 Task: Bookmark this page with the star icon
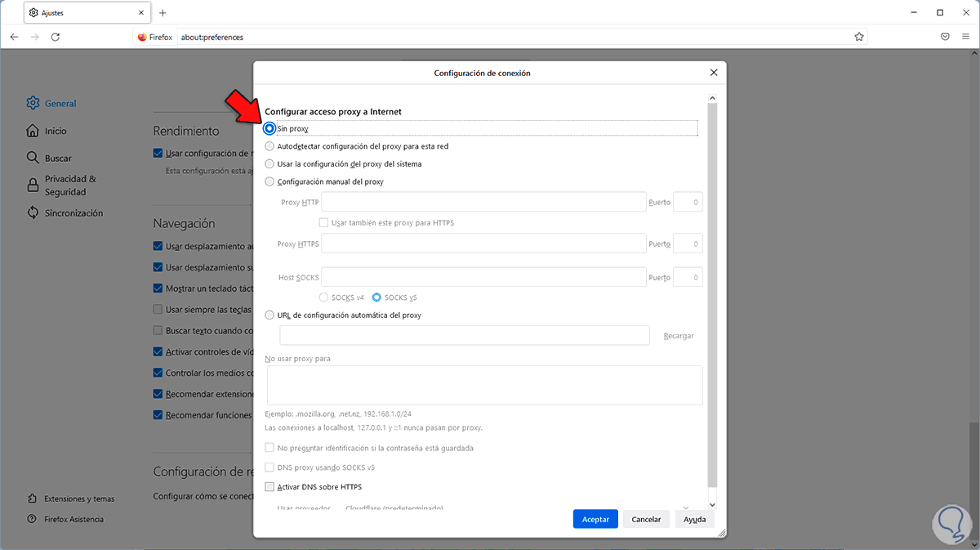point(859,37)
